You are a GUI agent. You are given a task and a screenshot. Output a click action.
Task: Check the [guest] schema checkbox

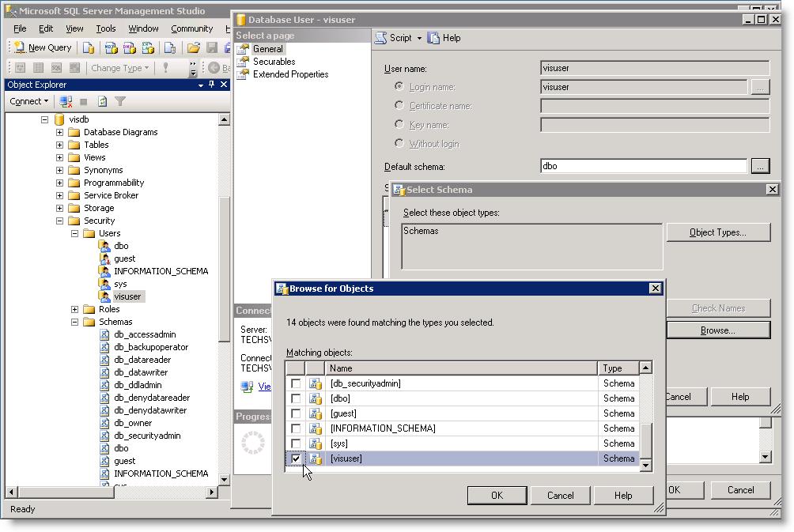tap(296, 413)
